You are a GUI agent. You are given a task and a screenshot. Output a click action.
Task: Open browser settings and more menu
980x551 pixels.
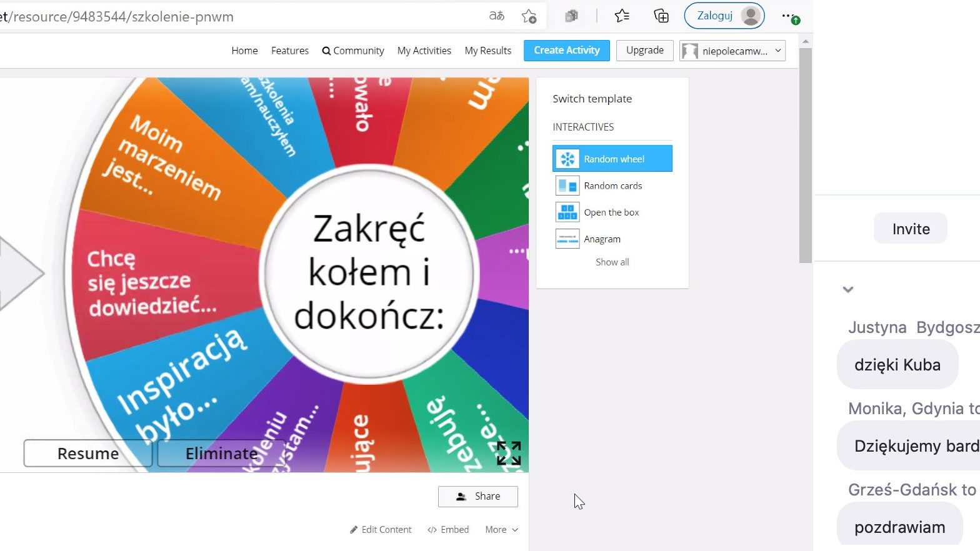[790, 16]
